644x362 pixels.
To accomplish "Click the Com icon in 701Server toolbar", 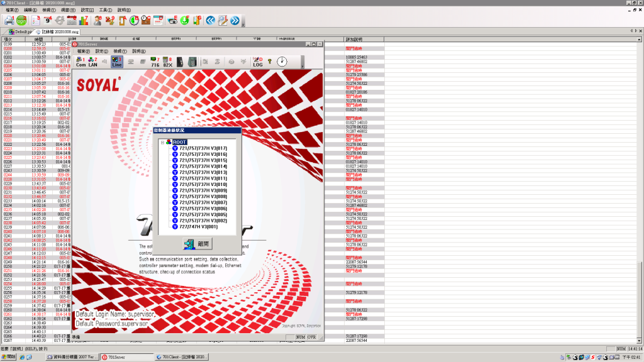I will pos(80,62).
